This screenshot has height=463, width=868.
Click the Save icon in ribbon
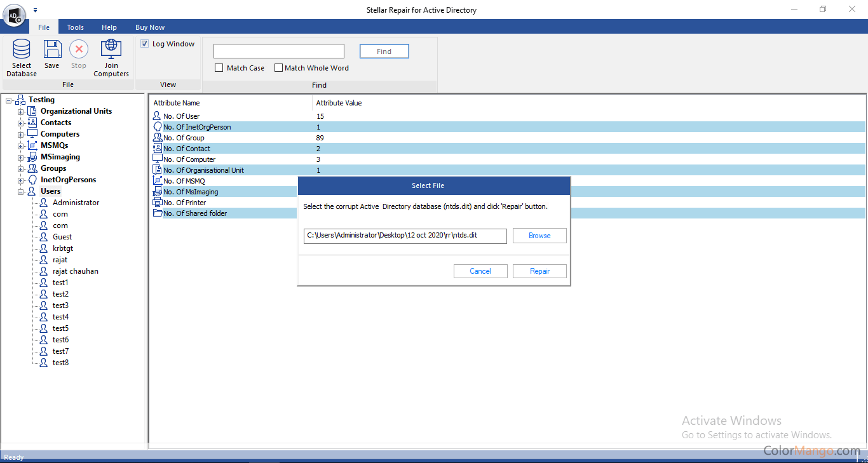(52, 50)
